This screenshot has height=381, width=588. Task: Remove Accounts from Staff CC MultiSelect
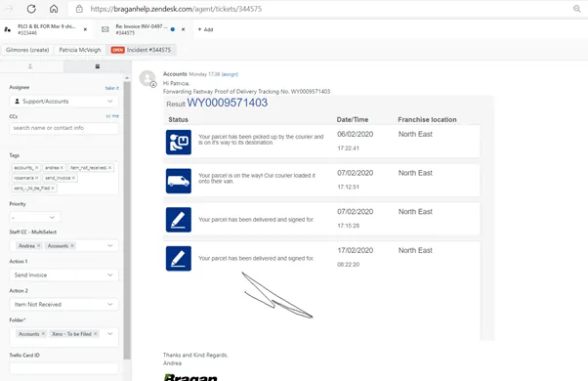(72, 246)
